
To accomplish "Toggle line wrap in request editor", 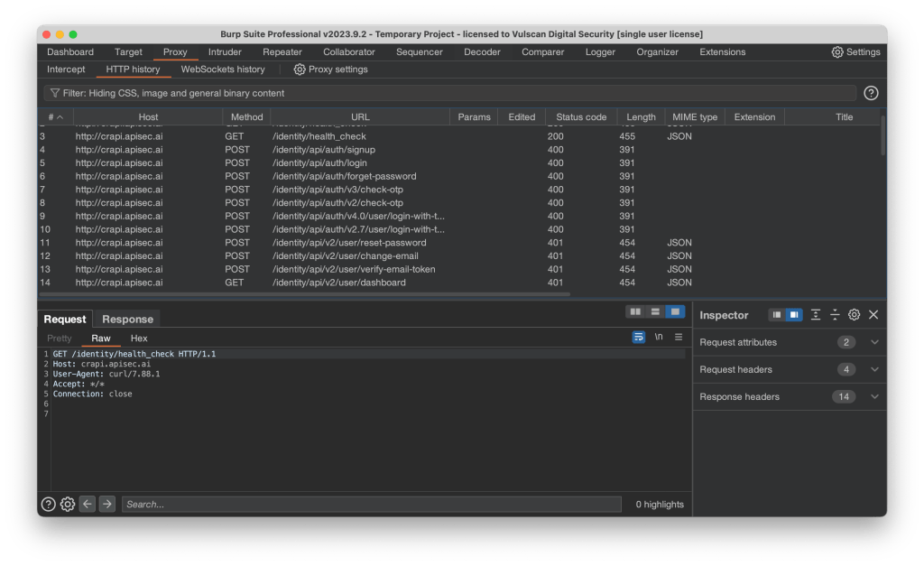I will (638, 338).
